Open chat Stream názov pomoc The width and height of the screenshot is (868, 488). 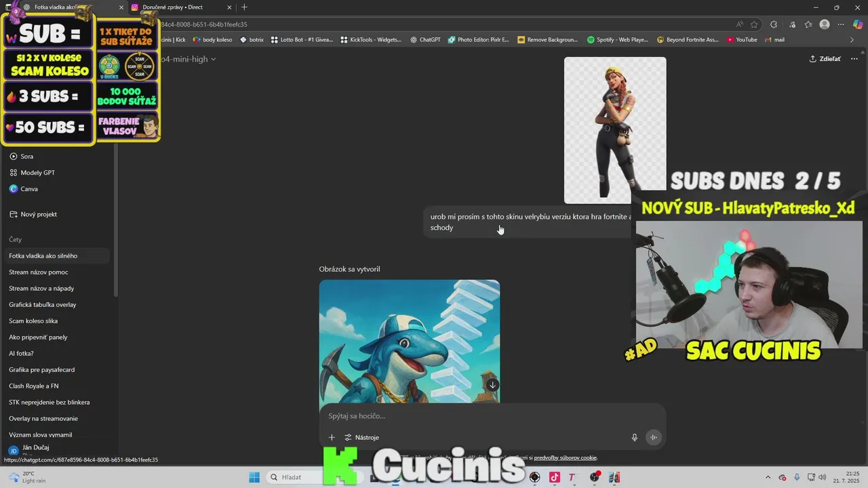pyautogui.click(x=57, y=272)
